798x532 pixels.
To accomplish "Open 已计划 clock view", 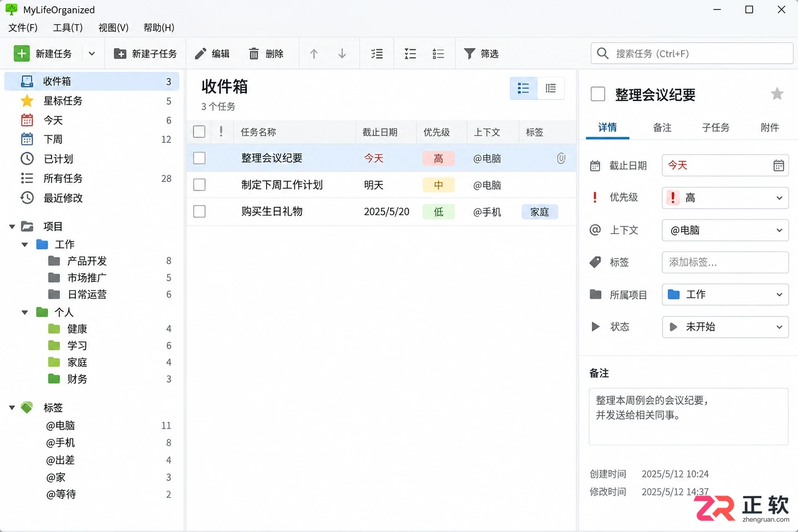I will click(x=92, y=159).
